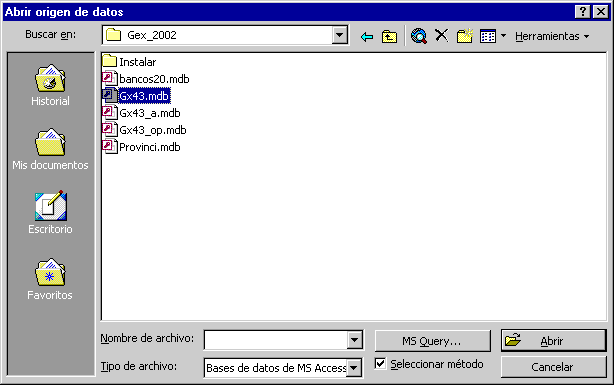Open the Favoritos shortcut
This screenshot has width=614, height=385.
(x=50, y=279)
